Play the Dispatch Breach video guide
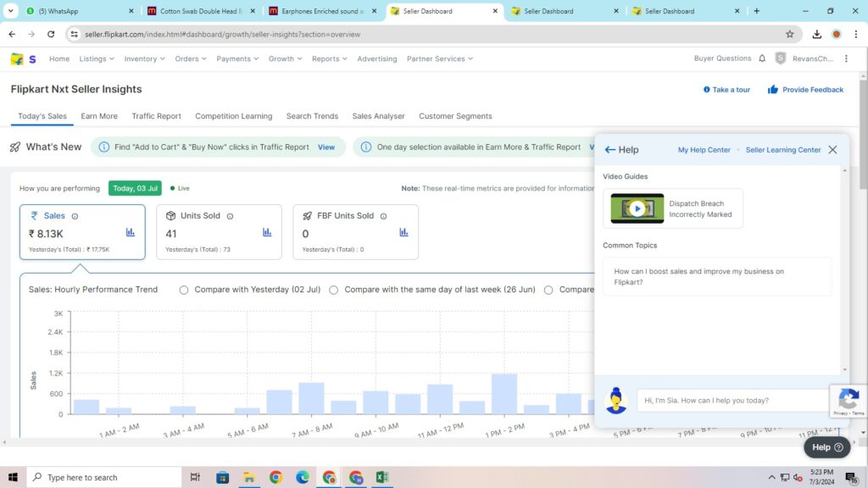The height and width of the screenshot is (488, 868). 637,208
